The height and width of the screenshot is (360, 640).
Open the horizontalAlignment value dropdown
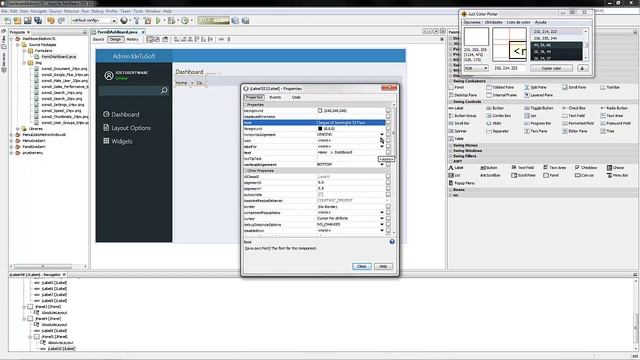[382, 134]
